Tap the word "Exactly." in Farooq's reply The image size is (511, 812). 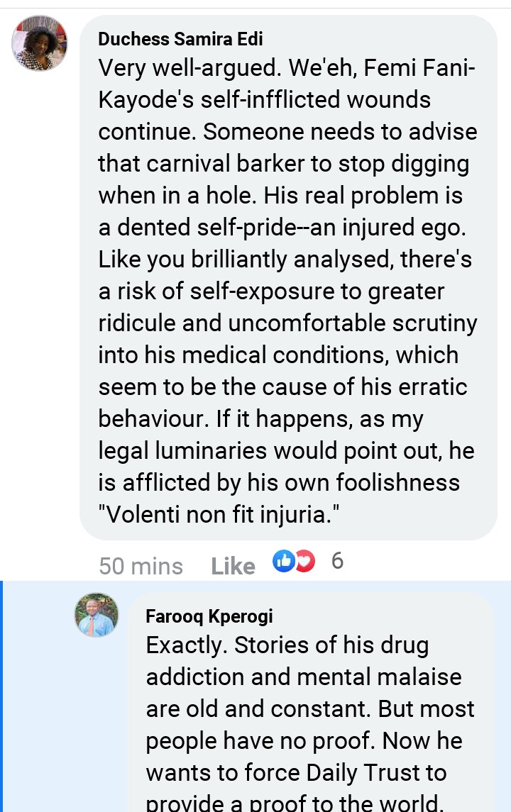(x=187, y=645)
